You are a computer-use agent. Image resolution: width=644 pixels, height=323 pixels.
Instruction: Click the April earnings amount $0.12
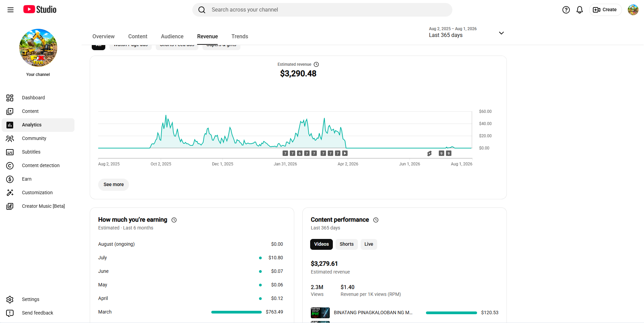(277, 298)
